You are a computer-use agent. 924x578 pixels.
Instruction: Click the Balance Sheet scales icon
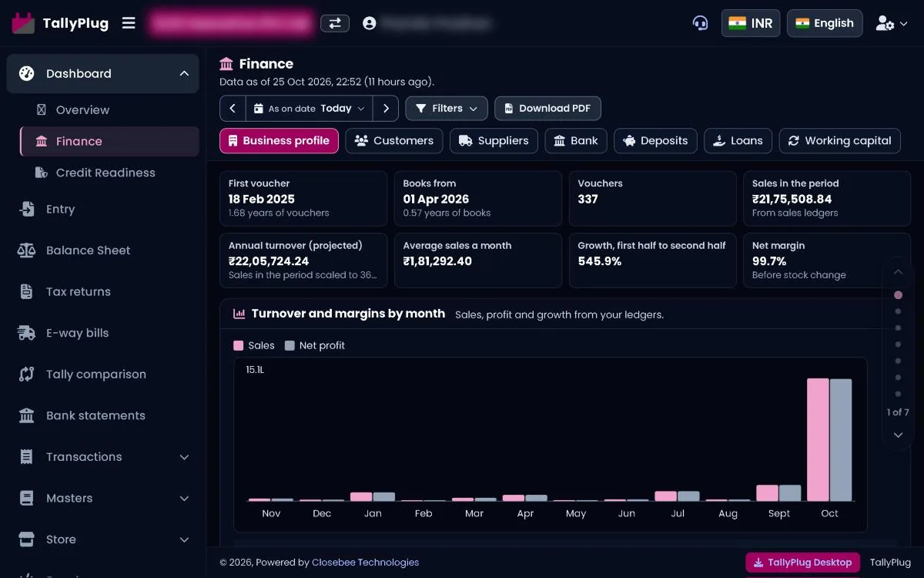(27, 250)
